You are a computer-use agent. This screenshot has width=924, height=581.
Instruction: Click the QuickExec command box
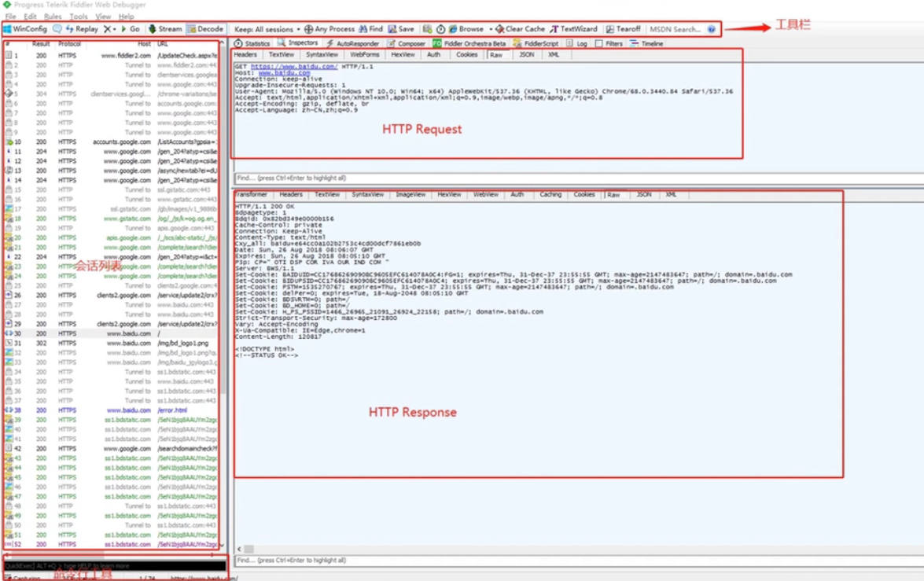[115, 566]
